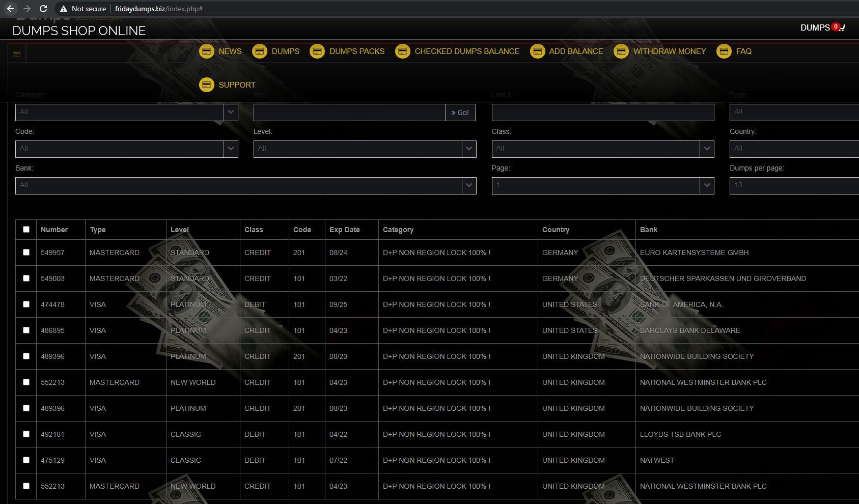
Task: Click the EURO KARTENSYSTEME GMBH cell
Action: (694, 253)
